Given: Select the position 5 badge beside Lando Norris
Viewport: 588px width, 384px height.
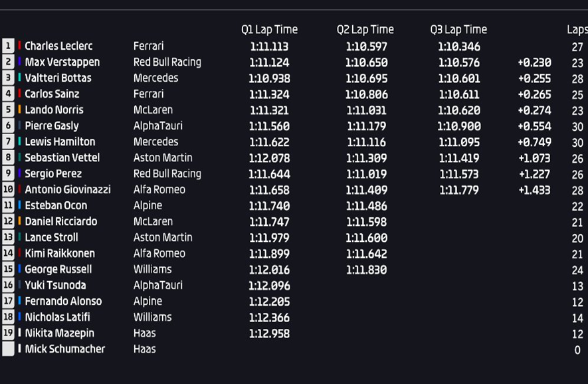Looking at the screenshot, I should pyautogui.click(x=8, y=110).
